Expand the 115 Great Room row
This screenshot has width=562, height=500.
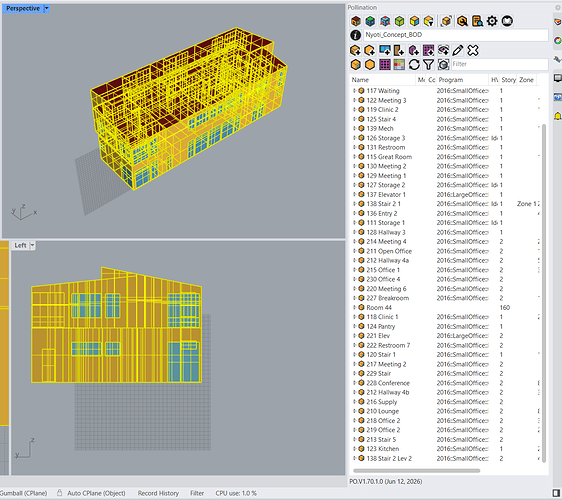[354, 157]
